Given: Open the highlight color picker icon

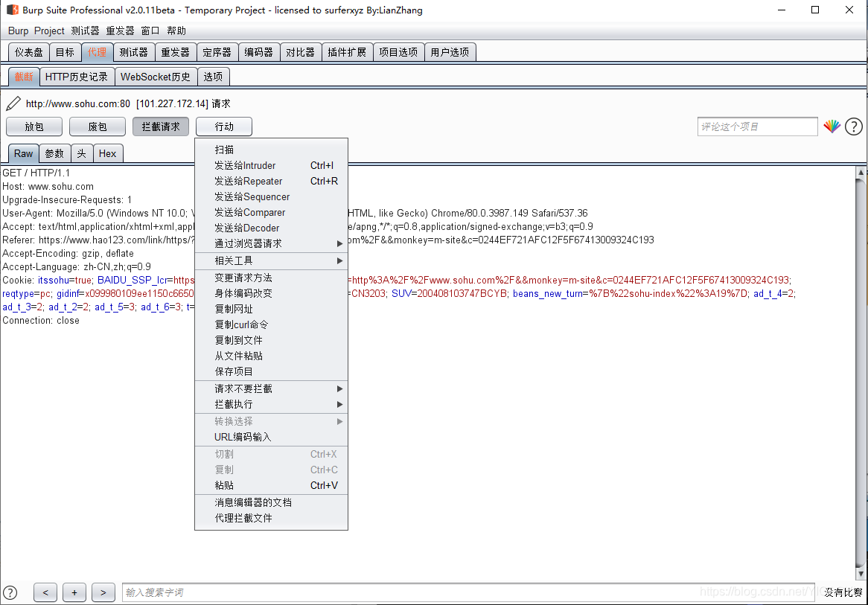Looking at the screenshot, I should [832, 127].
